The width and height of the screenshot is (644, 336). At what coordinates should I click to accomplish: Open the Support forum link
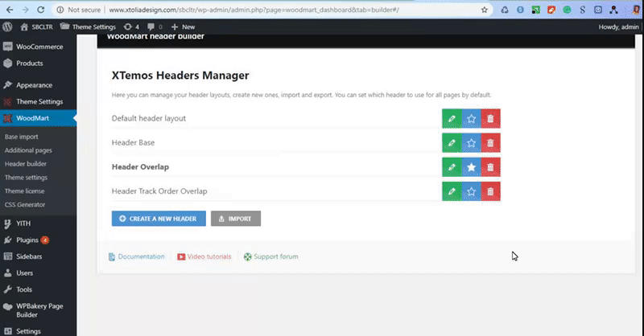point(271,256)
